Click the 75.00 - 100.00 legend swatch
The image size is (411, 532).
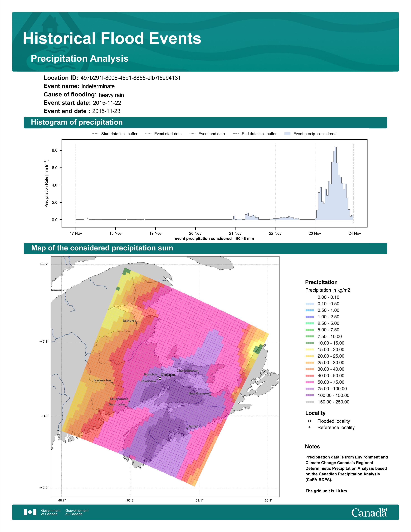click(310, 389)
